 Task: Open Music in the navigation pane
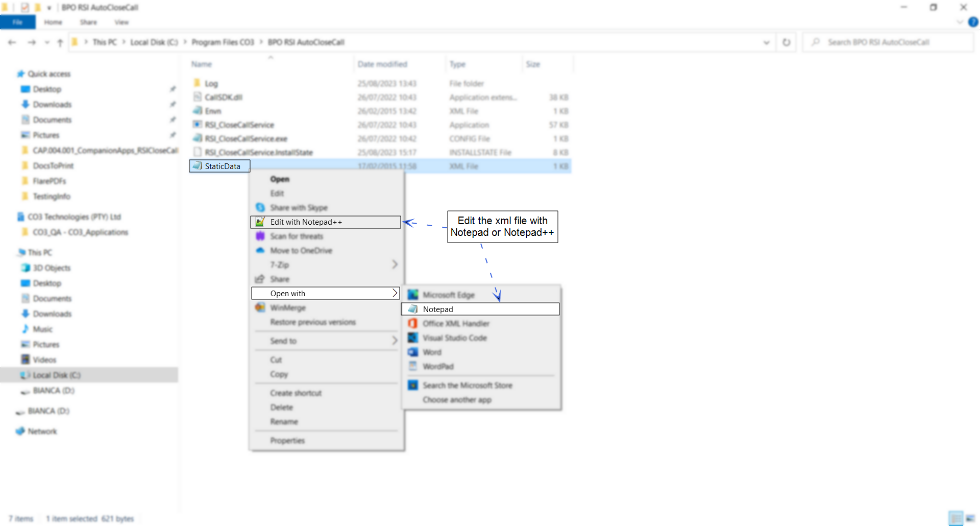pyautogui.click(x=43, y=329)
